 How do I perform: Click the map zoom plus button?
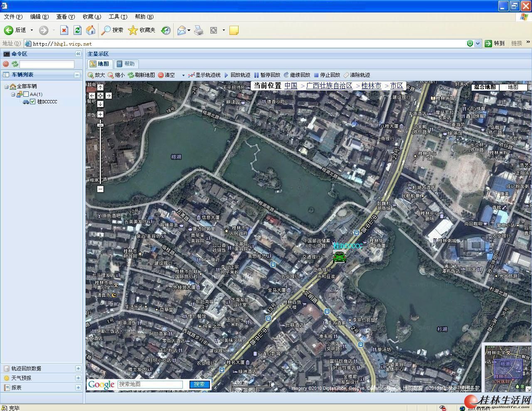[100, 114]
